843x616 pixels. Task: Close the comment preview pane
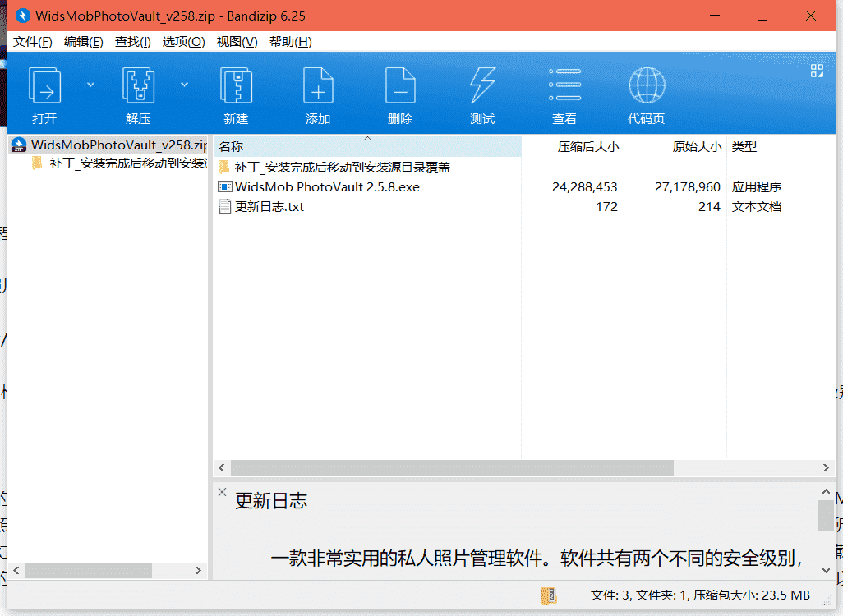[222, 492]
